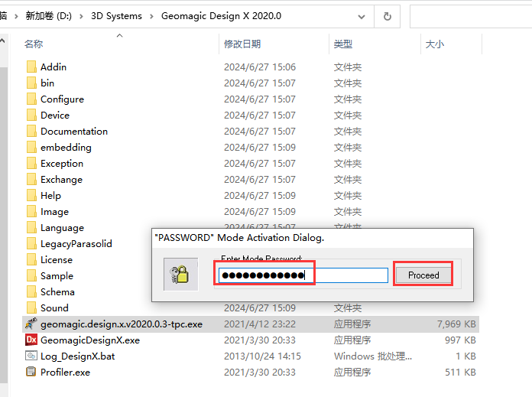Select the bin folder name
The height and width of the screenshot is (397, 532).
[x=47, y=83]
